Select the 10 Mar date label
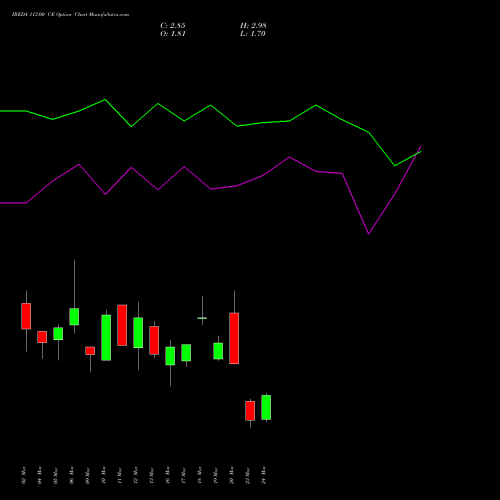The image size is (500, 500). (x=104, y=475)
